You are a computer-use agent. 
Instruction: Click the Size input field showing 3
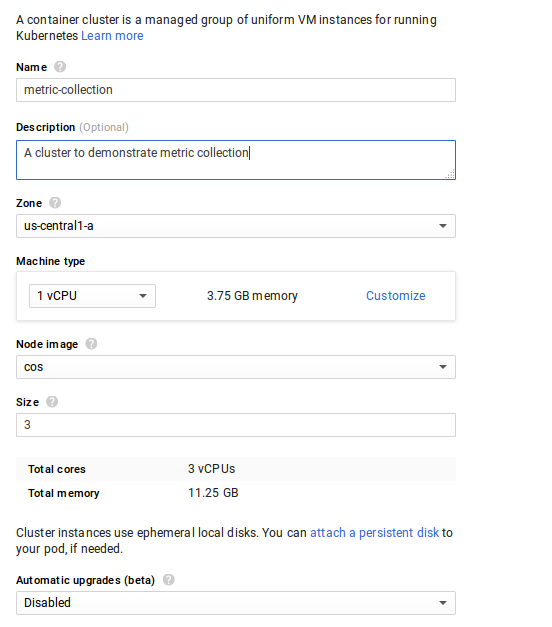coord(236,425)
